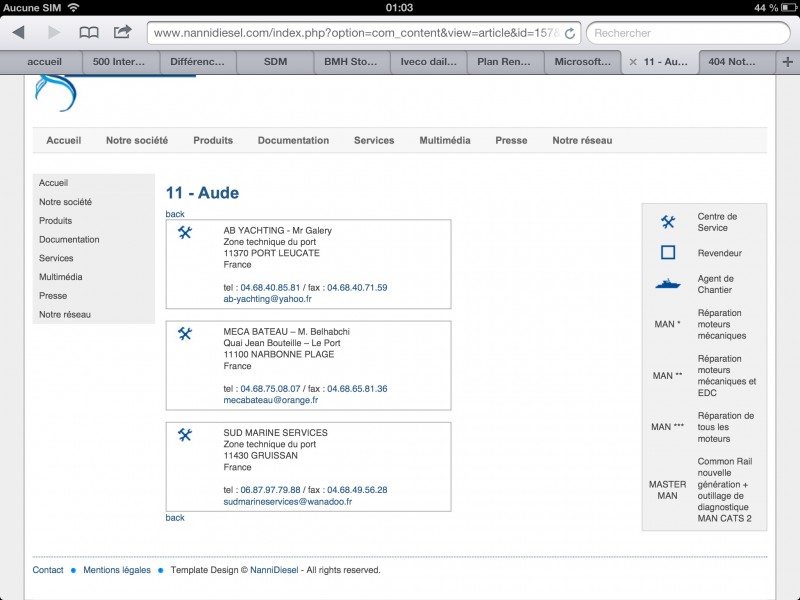Switch to the BMH Sto... tab
Screen dimensions: 800x600
point(351,62)
